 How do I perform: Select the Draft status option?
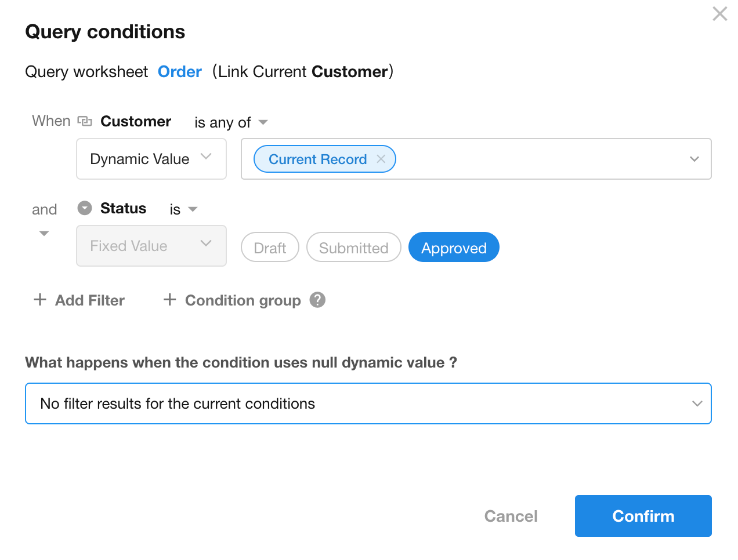coord(270,248)
